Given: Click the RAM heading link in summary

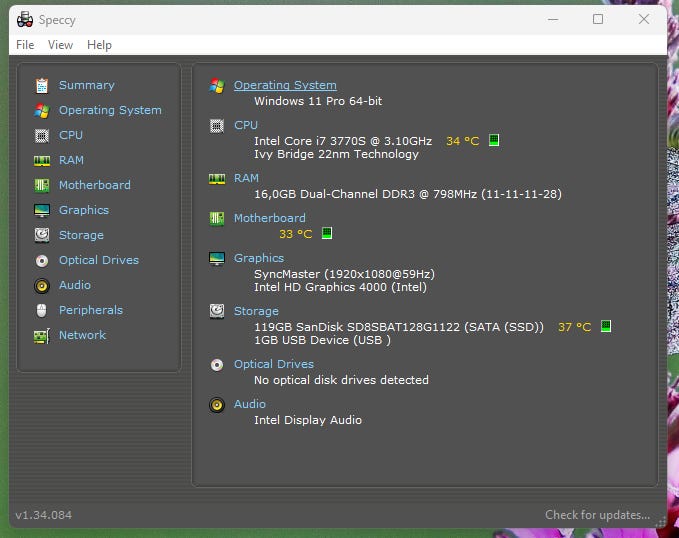Looking at the screenshot, I should click(246, 178).
